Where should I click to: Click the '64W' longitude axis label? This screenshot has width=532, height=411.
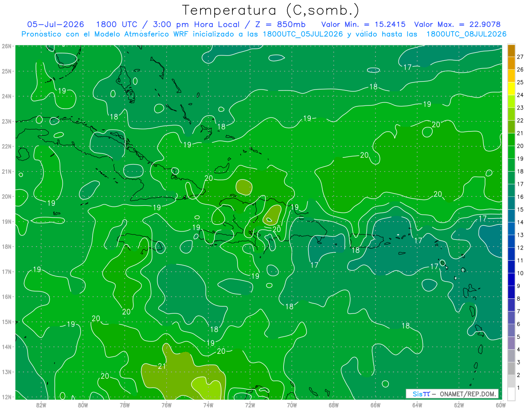(x=417, y=405)
